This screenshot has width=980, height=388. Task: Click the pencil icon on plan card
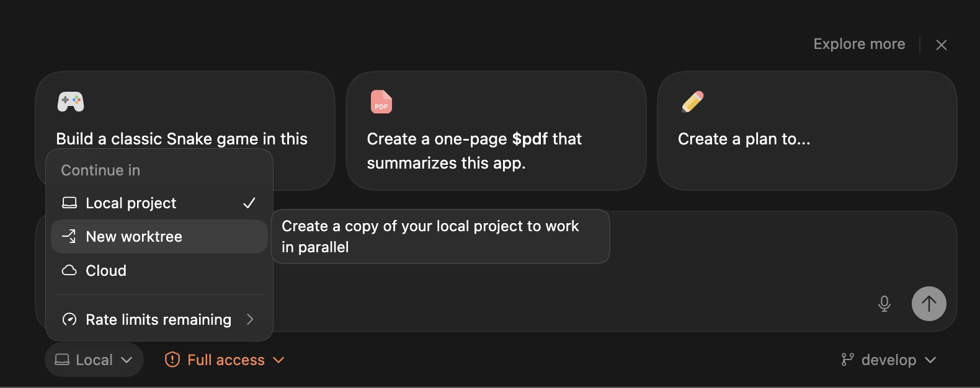coord(692,102)
